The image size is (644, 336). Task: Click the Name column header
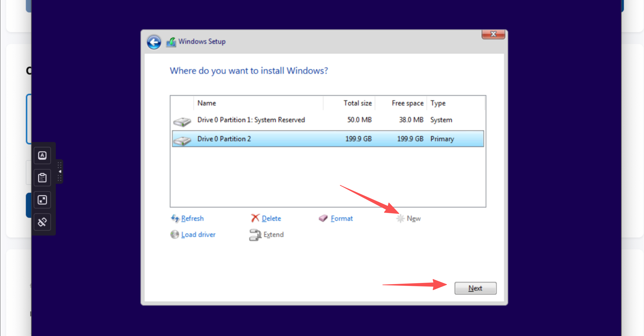258,103
